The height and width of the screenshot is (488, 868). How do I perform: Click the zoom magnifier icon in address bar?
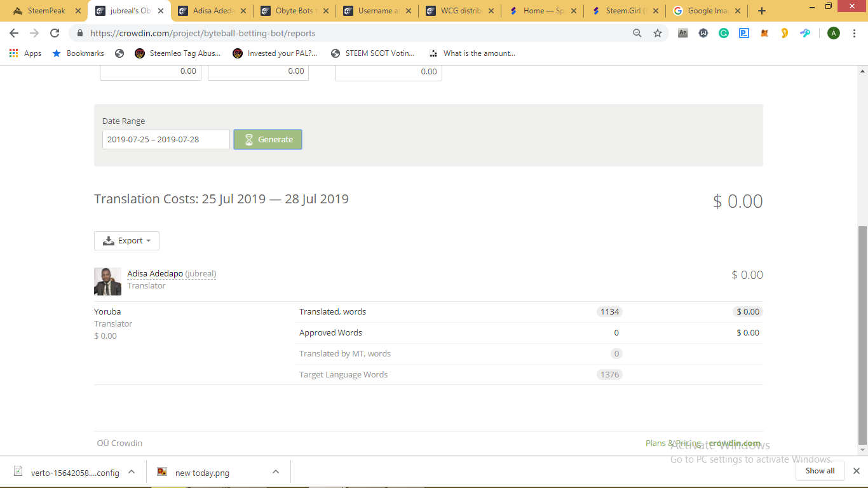point(637,33)
